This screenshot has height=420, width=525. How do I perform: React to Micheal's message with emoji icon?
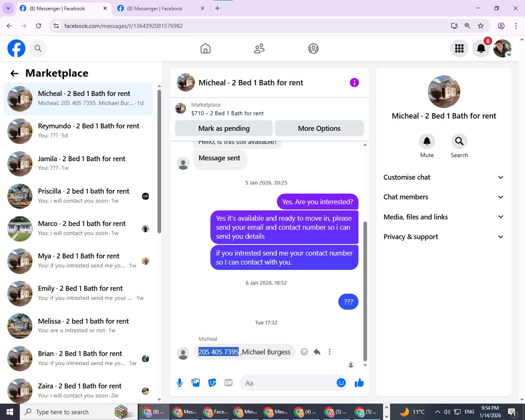pos(304,352)
